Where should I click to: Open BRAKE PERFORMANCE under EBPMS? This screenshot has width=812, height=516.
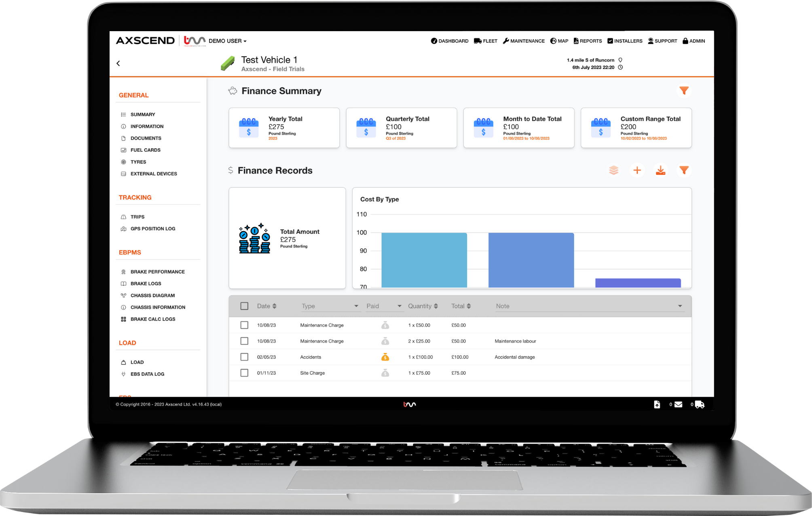pos(157,272)
